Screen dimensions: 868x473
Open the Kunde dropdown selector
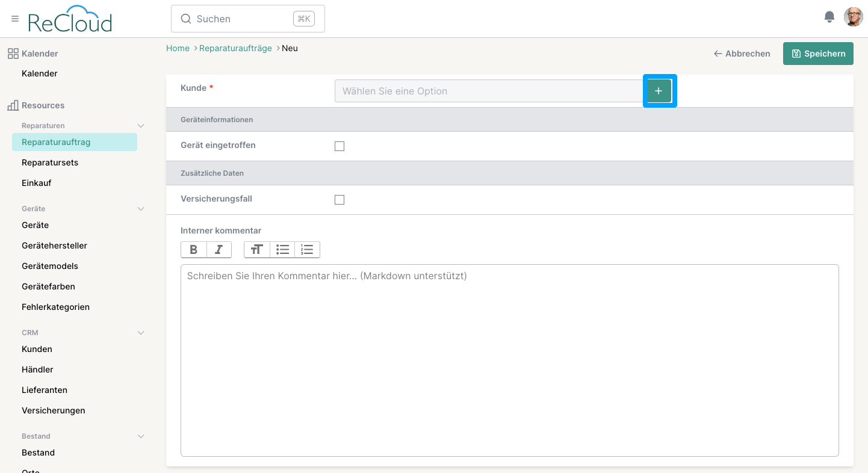[x=489, y=91]
